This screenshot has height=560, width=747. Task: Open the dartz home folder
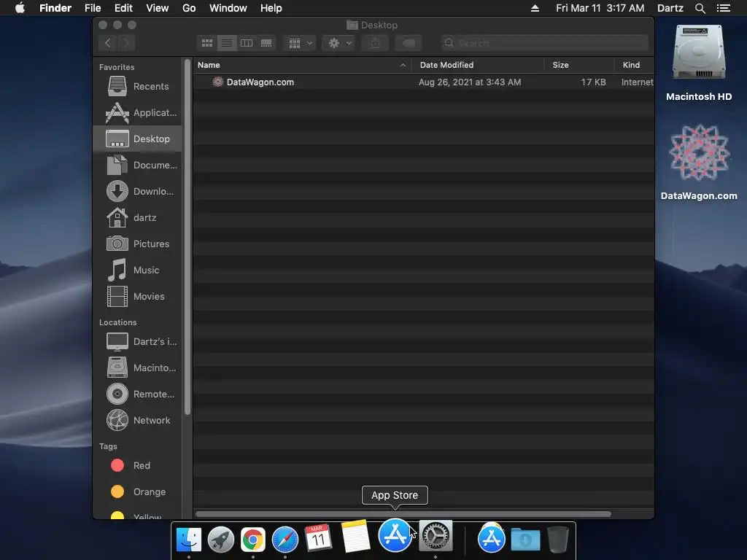click(138, 217)
